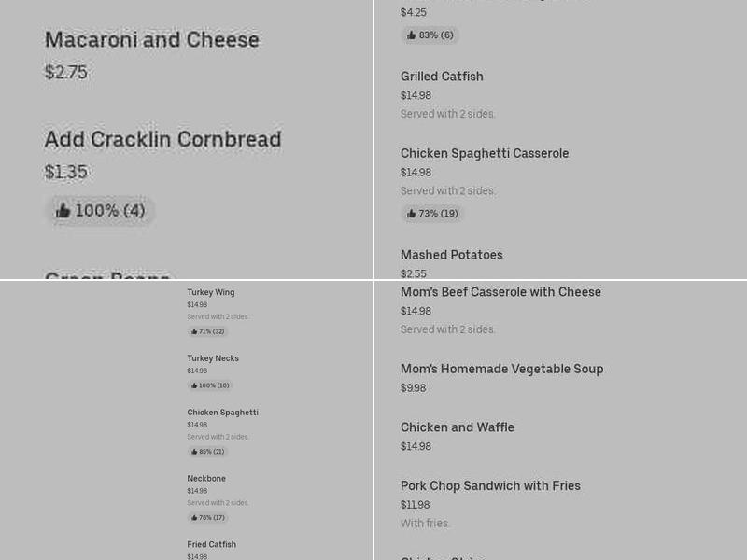Open the Grilled Catfish menu item
The height and width of the screenshot is (560, 747).
click(442, 77)
